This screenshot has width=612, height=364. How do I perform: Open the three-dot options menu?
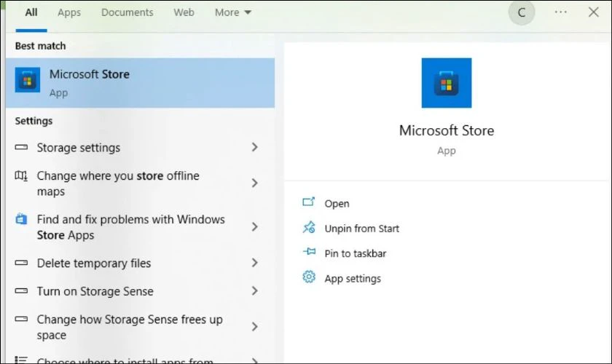[x=560, y=12]
